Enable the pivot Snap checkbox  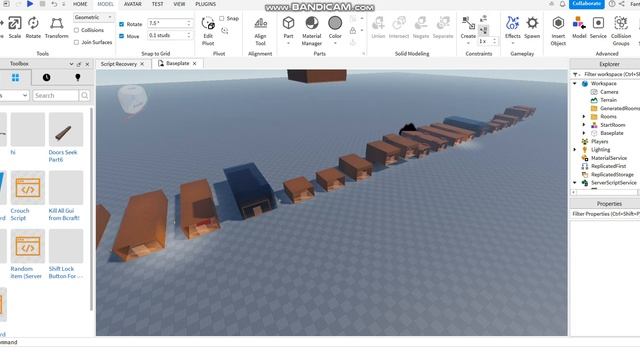click(x=222, y=18)
